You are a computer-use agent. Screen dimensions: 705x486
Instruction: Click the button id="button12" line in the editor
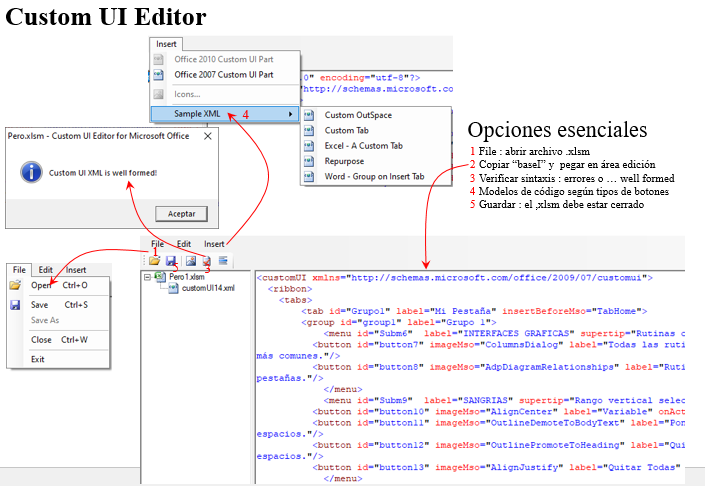(499, 445)
